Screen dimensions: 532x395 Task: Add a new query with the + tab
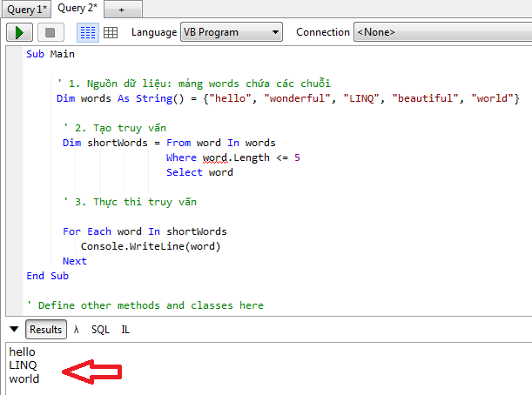[x=122, y=9]
